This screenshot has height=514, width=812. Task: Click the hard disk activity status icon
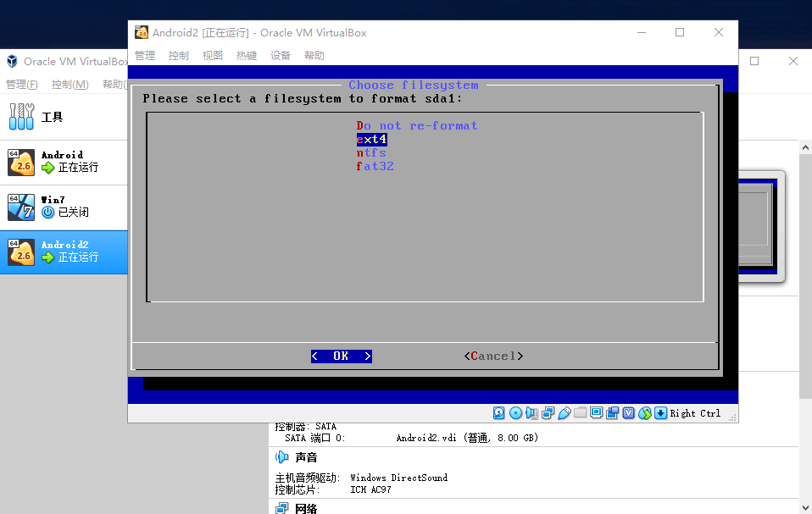point(499,413)
